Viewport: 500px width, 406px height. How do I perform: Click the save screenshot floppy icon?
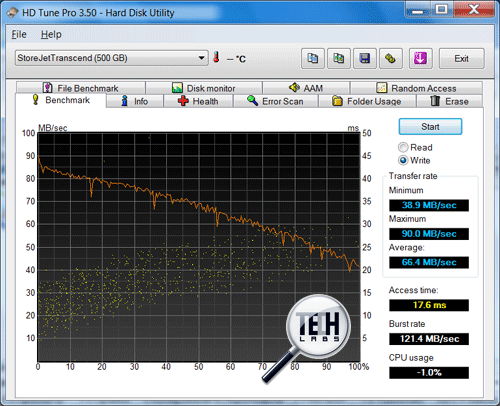[365, 58]
